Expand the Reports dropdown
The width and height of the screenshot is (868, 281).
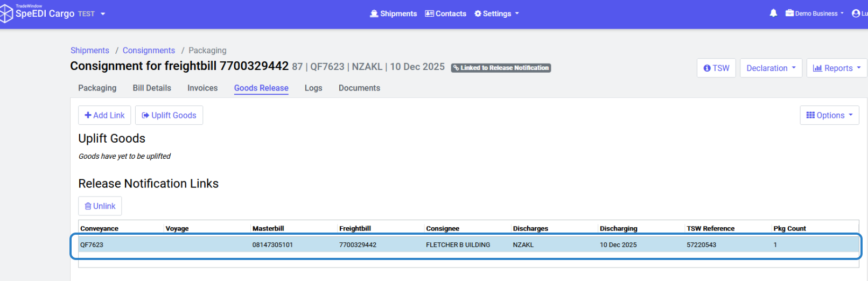(837, 68)
